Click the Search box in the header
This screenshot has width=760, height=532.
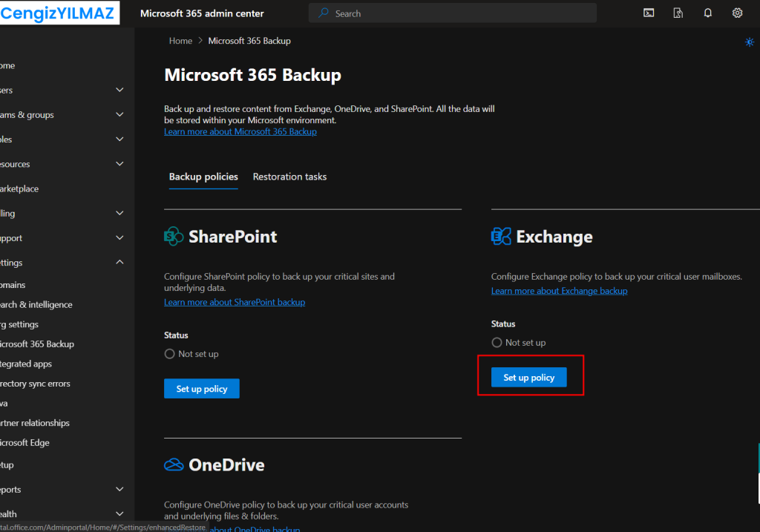(453, 13)
